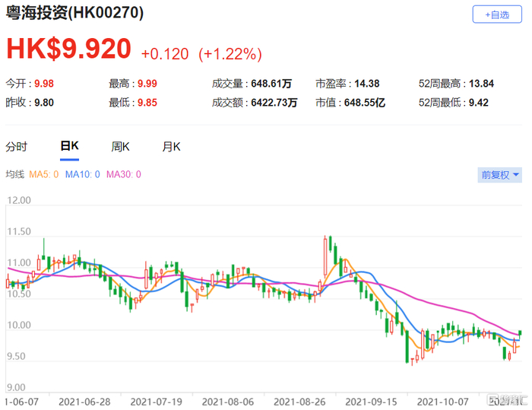Open the 前复权 adjustment dropdown
This screenshot has height=410, width=532.
[499, 175]
